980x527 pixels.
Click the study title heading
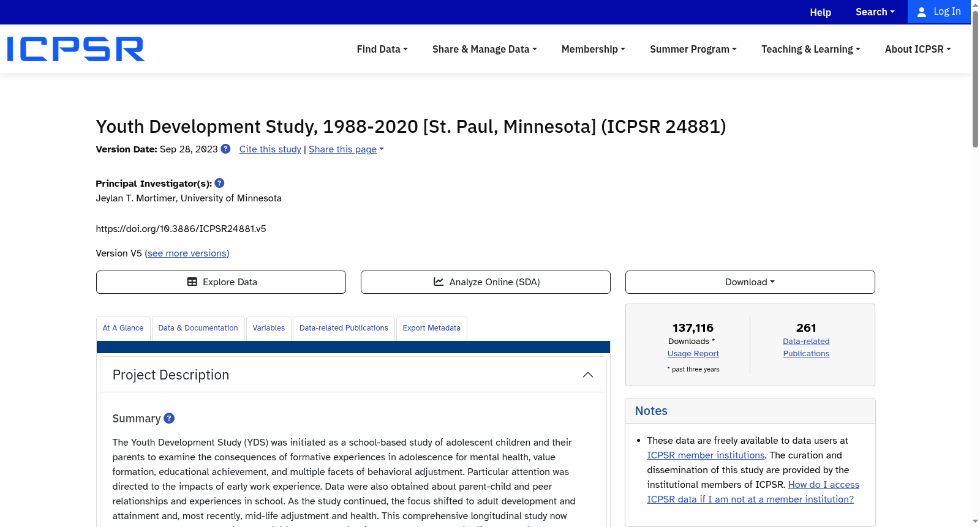[x=411, y=127]
